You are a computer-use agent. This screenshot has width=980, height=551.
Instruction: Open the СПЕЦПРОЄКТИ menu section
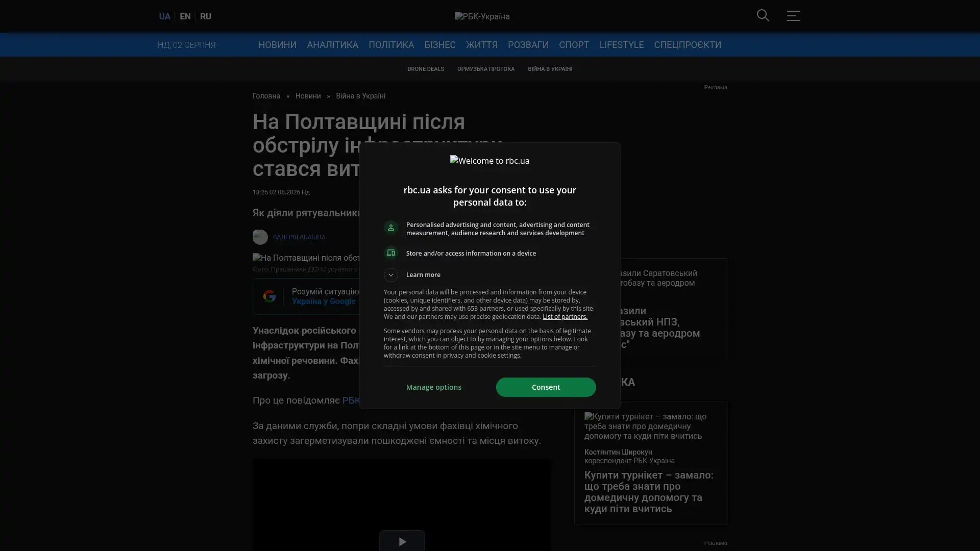point(687,45)
